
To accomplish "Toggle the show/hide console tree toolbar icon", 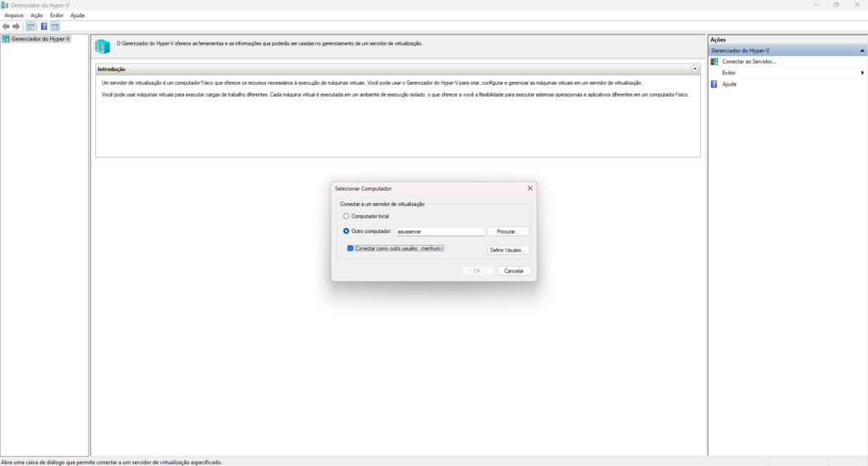I will pos(31,26).
